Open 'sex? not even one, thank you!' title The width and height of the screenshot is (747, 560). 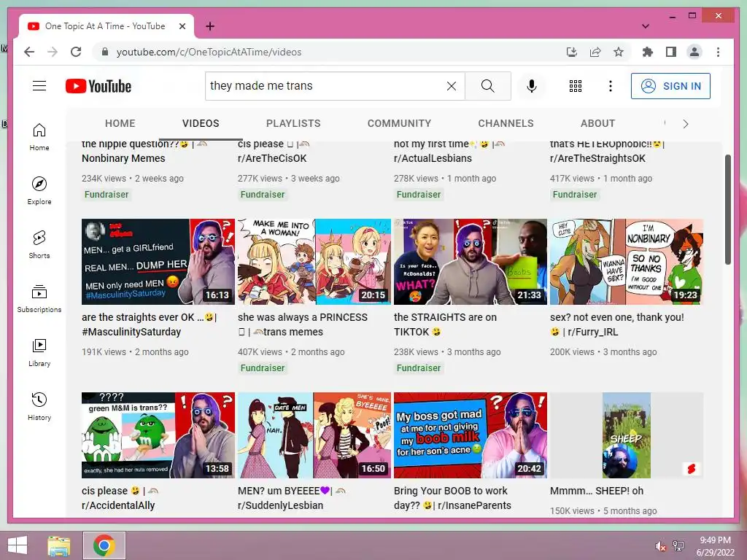[x=617, y=324]
